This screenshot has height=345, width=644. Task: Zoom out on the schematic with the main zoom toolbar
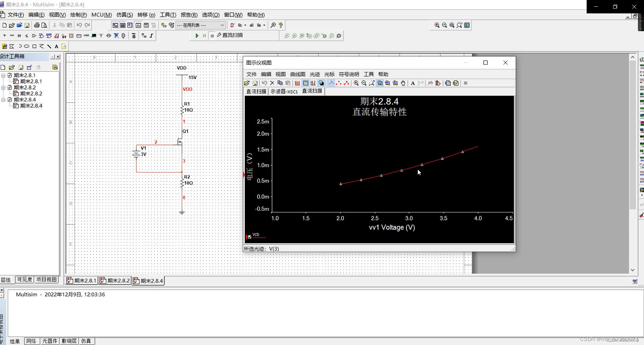pyautogui.click(x=444, y=25)
